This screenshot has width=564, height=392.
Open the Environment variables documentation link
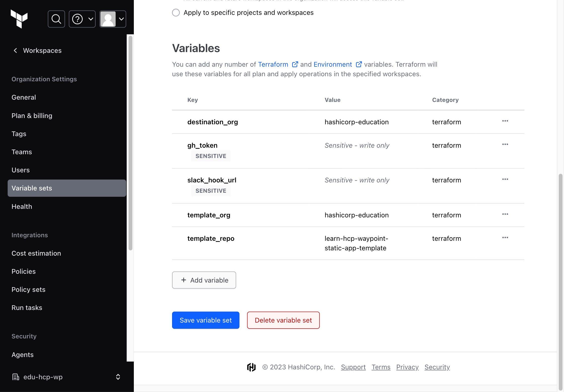coord(333,64)
